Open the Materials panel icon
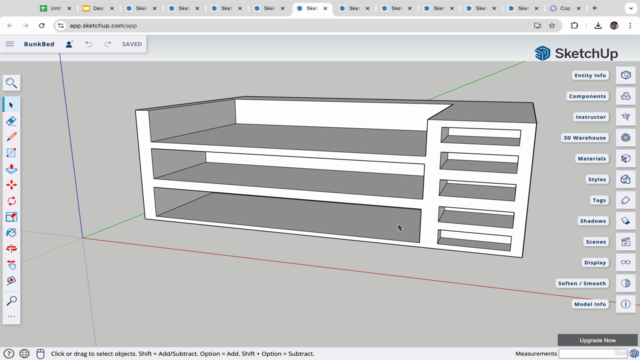 (x=626, y=158)
